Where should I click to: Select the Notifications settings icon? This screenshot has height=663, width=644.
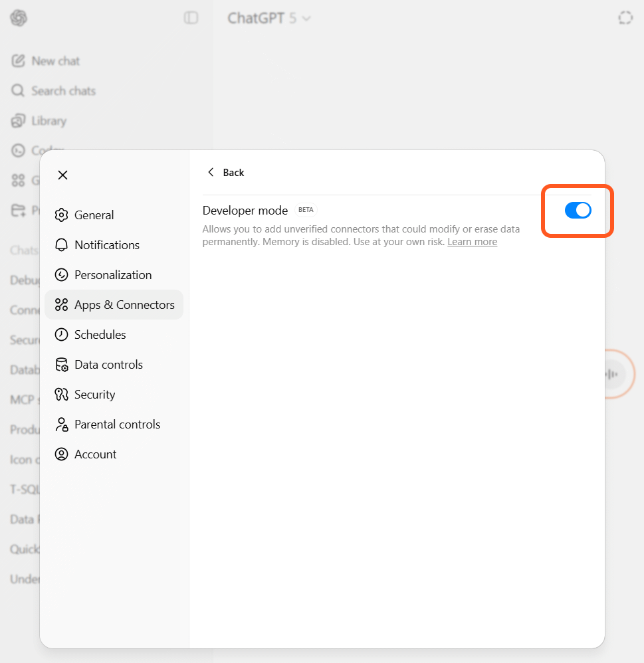[x=61, y=244]
